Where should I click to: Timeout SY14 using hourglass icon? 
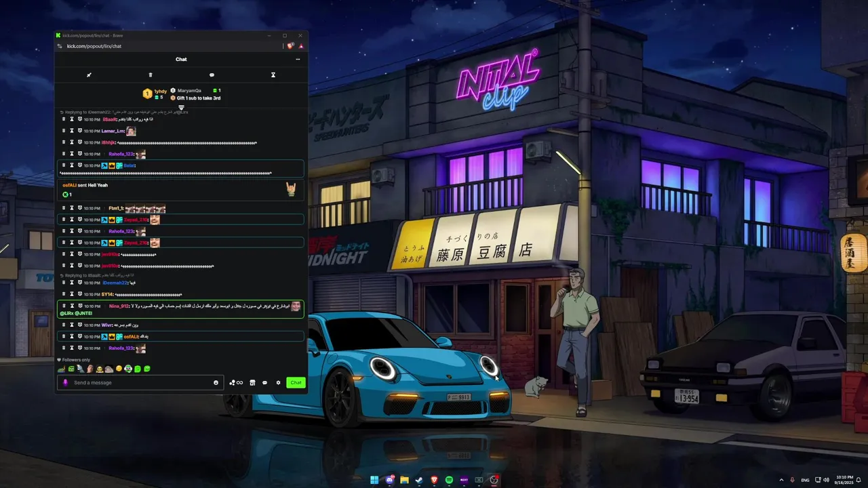pos(72,294)
